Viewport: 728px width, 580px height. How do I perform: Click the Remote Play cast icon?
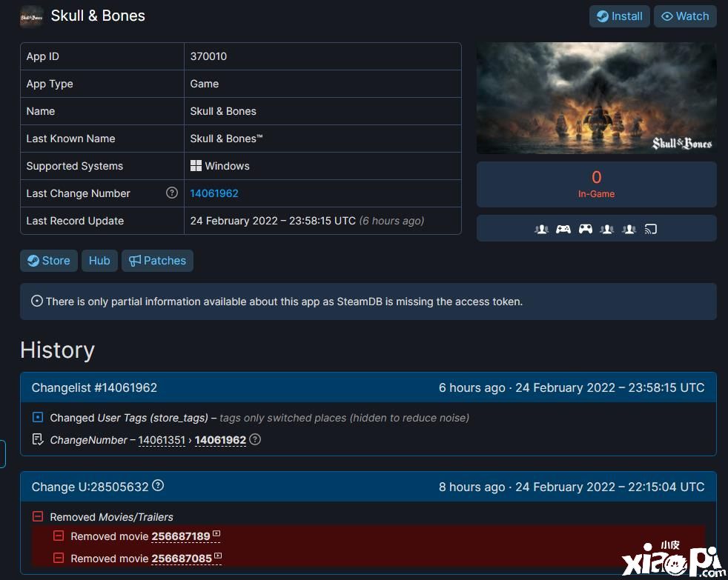point(650,229)
